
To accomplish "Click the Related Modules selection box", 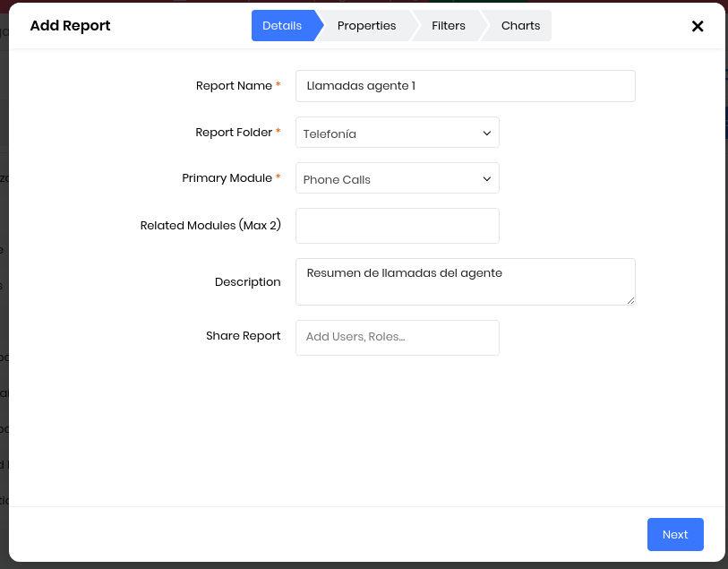I will [397, 226].
